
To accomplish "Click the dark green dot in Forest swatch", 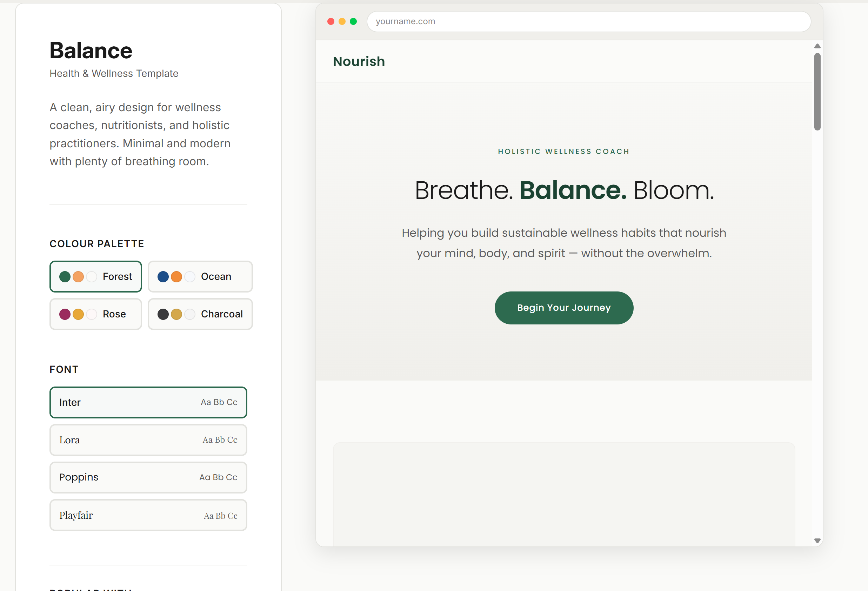I will 65,277.
